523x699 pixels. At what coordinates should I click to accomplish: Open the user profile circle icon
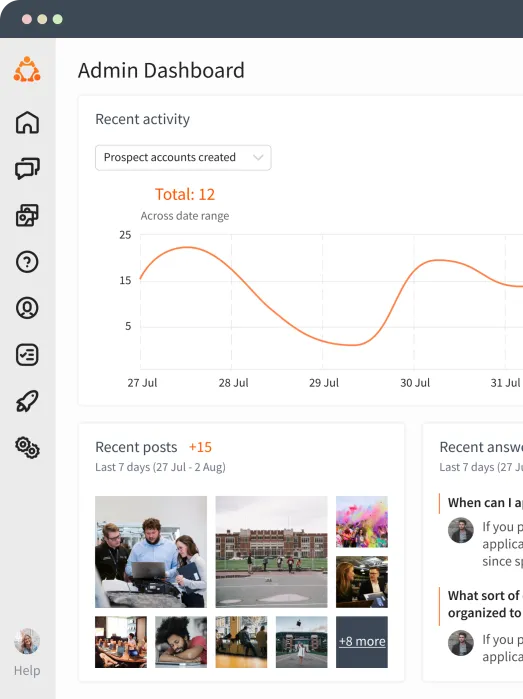click(x=27, y=308)
